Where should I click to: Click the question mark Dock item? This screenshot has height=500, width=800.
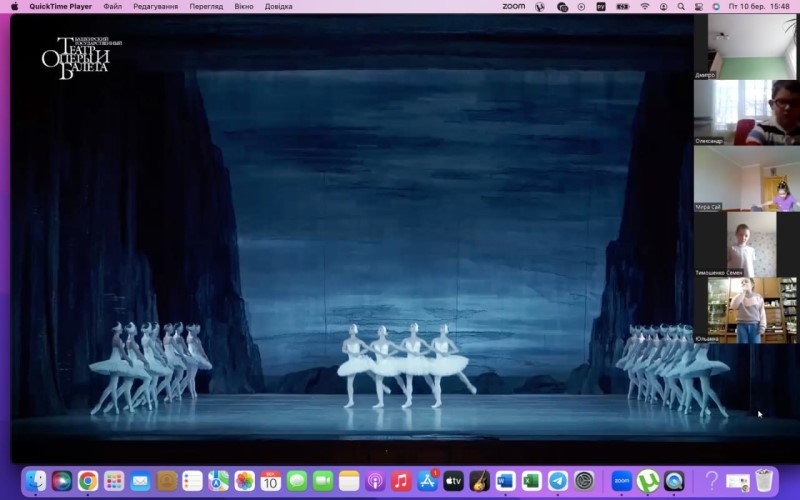[711, 481]
